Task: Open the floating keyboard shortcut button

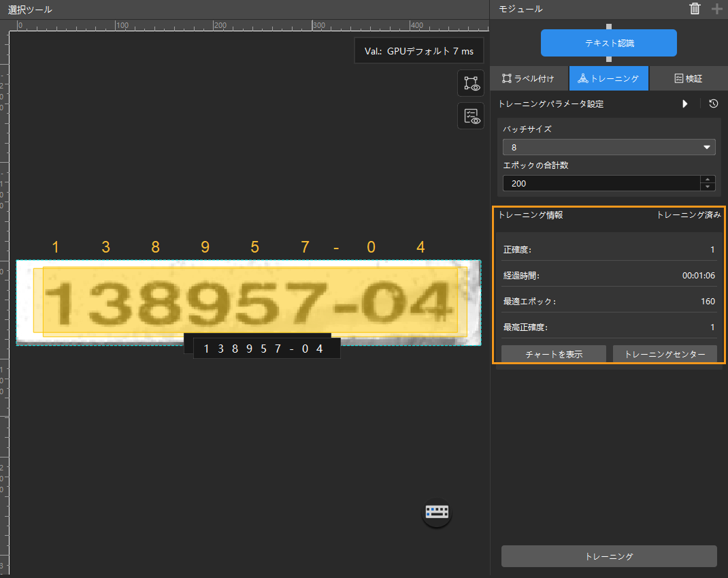Action: coord(436,512)
